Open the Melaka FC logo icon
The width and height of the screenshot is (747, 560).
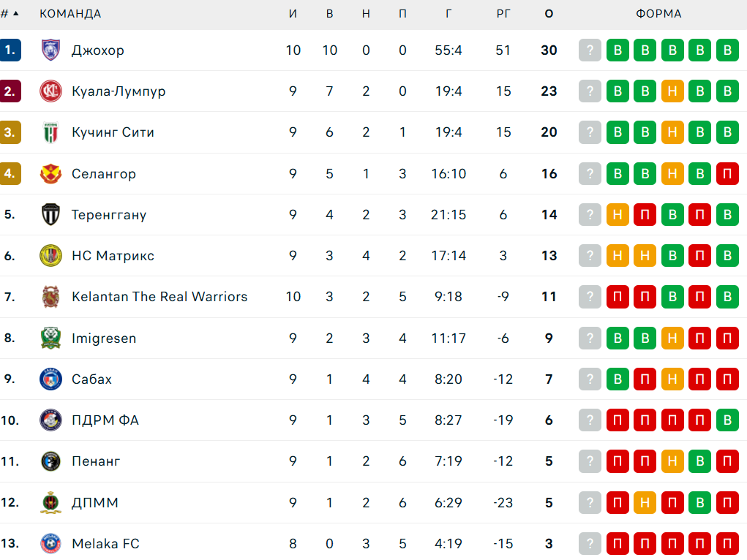point(50,544)
